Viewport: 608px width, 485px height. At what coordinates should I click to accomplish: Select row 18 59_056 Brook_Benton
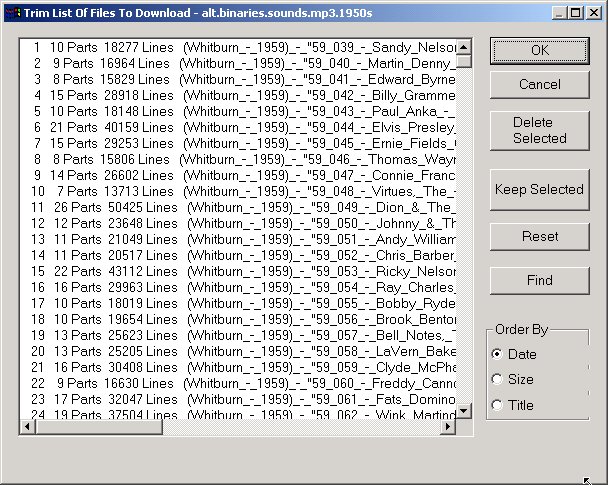coord(238,319)
